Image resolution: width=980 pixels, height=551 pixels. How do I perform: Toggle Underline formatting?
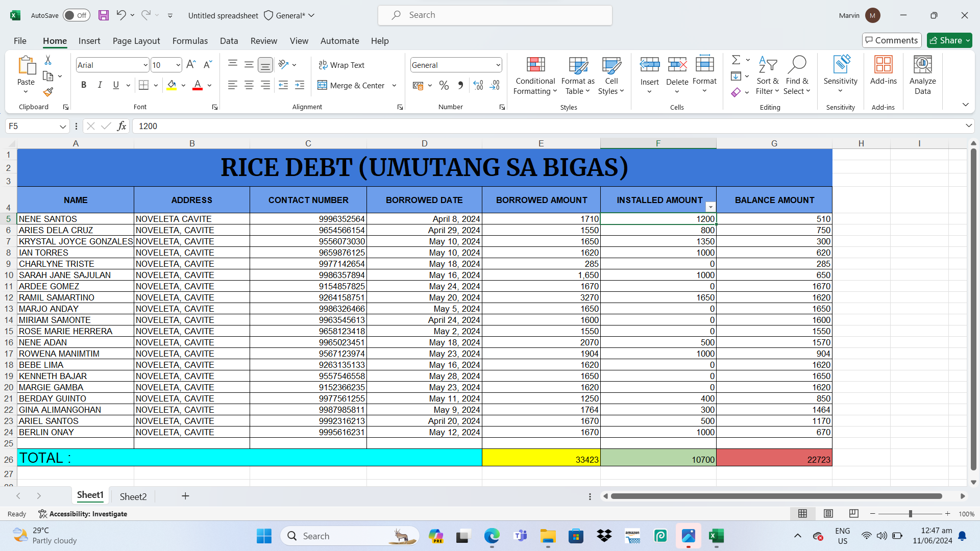click(x=116, y=85)
